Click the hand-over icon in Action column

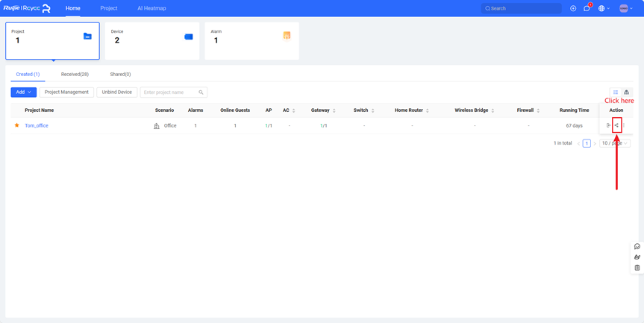(x=609, y=125)
